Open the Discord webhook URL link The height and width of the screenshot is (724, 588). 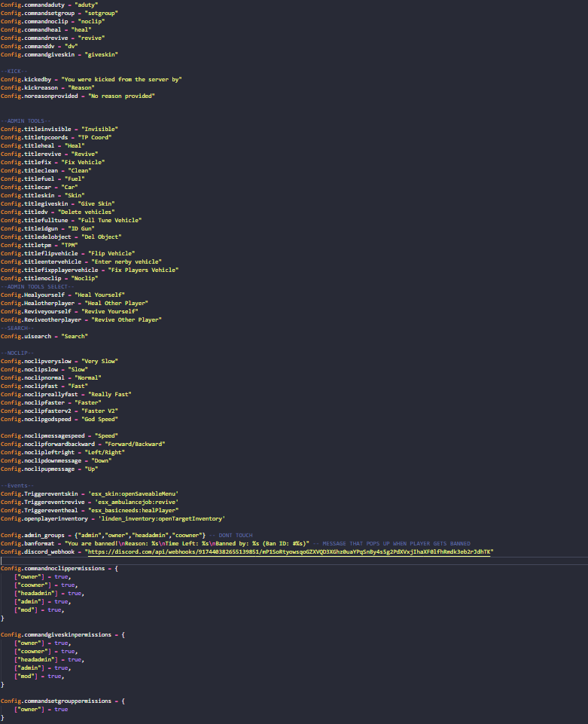pyautogui.click(x=289, y=551)
